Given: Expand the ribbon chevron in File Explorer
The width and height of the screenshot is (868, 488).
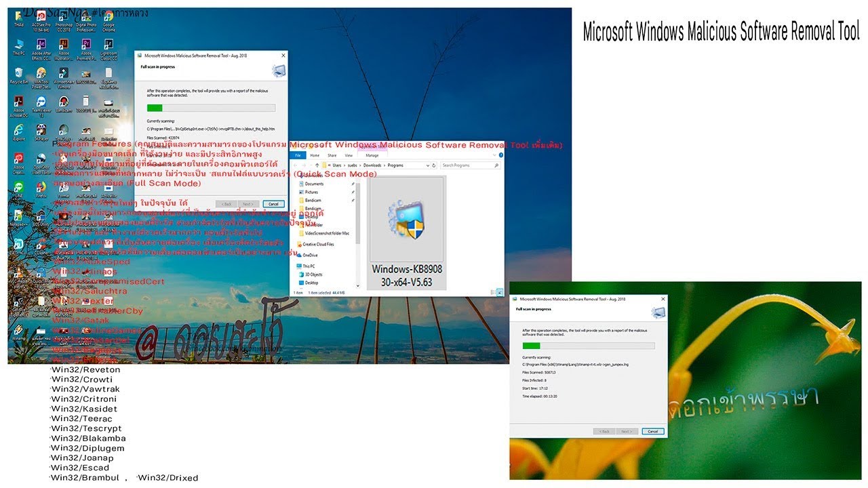Looking at the screenshot, I should (494, 156).
